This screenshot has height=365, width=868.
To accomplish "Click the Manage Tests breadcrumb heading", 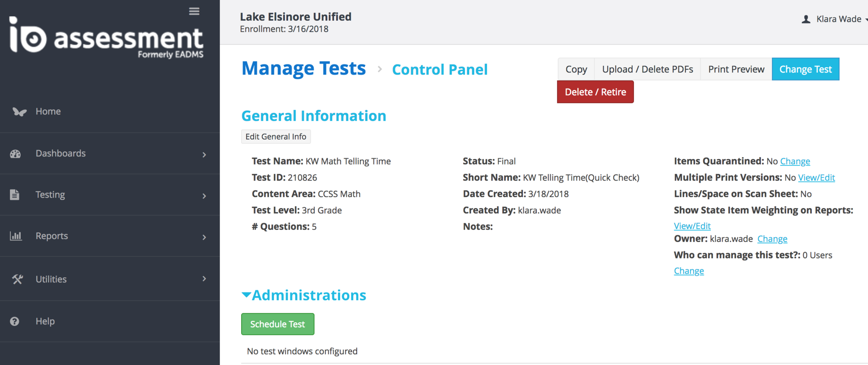I will tap(303, 68).
